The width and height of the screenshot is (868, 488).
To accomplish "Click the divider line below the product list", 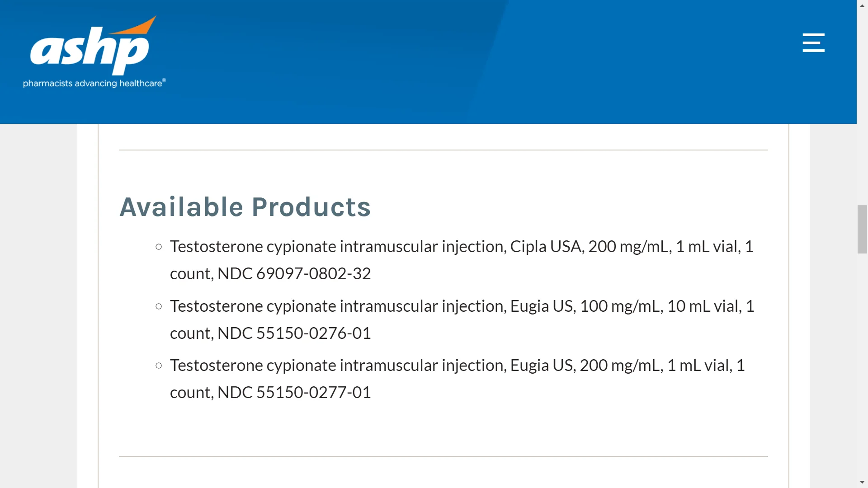I will [x=443, y=456].
